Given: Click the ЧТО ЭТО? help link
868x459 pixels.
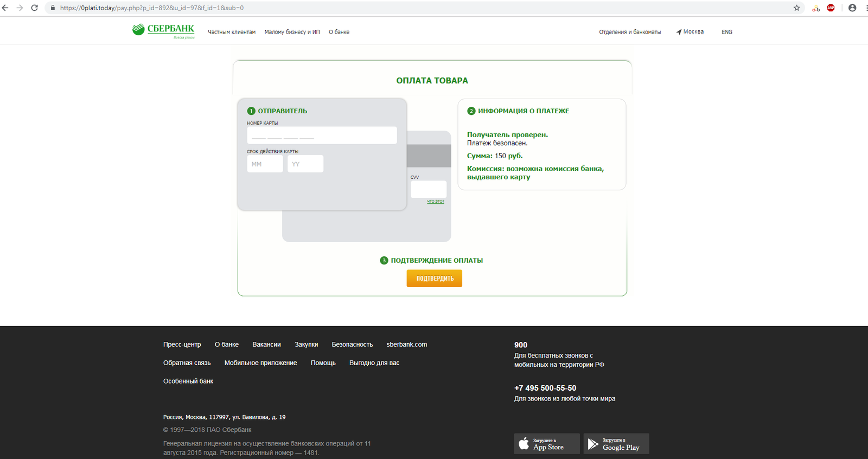Looking at the screenshot, I should click(436, 202).
